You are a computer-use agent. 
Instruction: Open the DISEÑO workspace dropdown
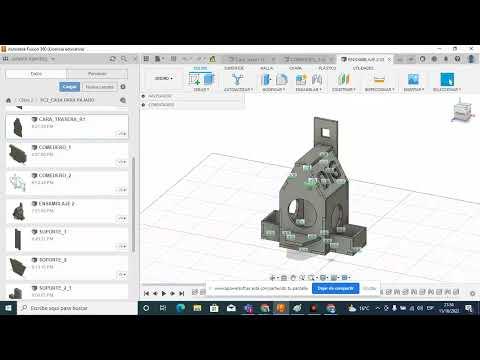164,78
